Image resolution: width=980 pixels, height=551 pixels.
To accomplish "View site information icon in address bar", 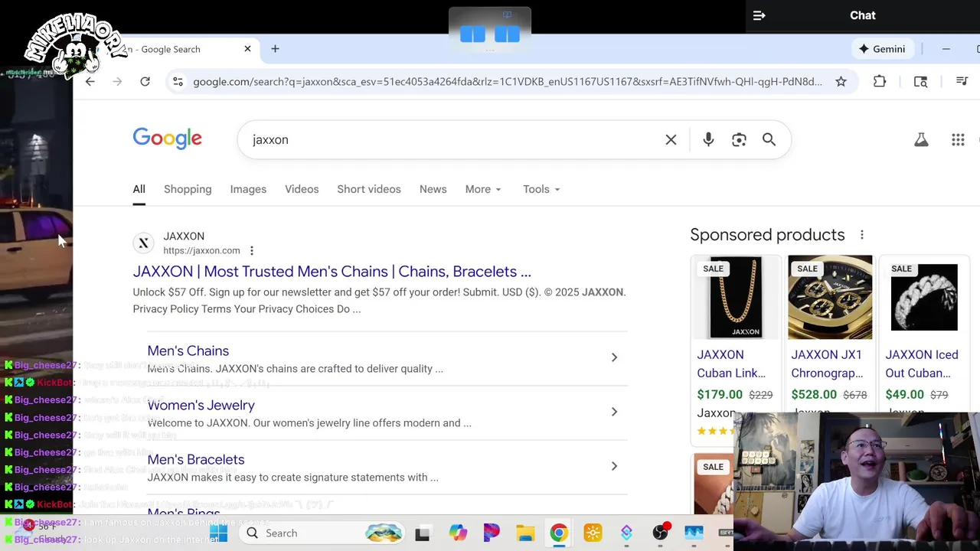I will [178, 81].
